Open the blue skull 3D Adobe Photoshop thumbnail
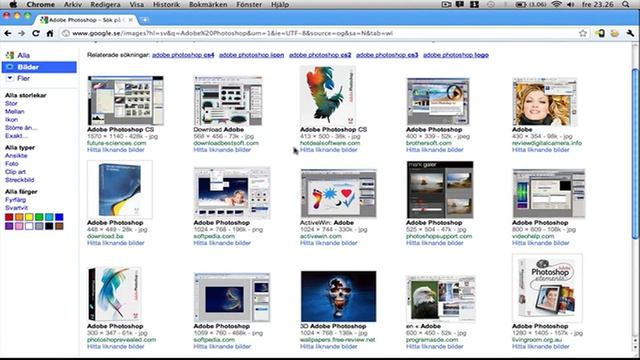Screen dimensions: 640x360 click(338, 296)
